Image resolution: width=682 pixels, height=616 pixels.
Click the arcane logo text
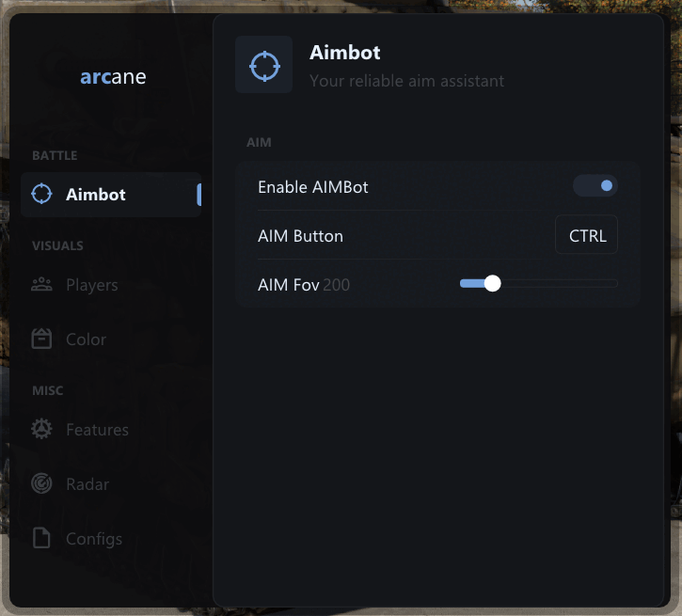tap(113, 77)
